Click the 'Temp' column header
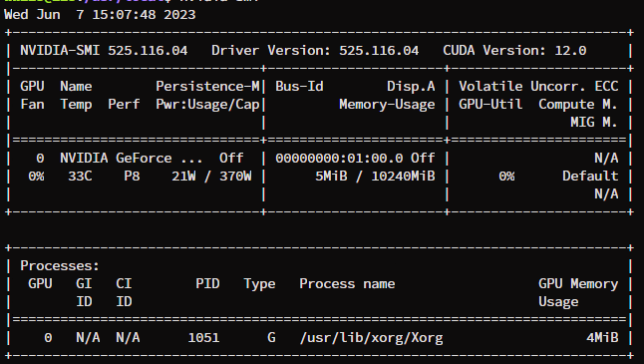This screenshot has height=364, width=644. point(76,105)
